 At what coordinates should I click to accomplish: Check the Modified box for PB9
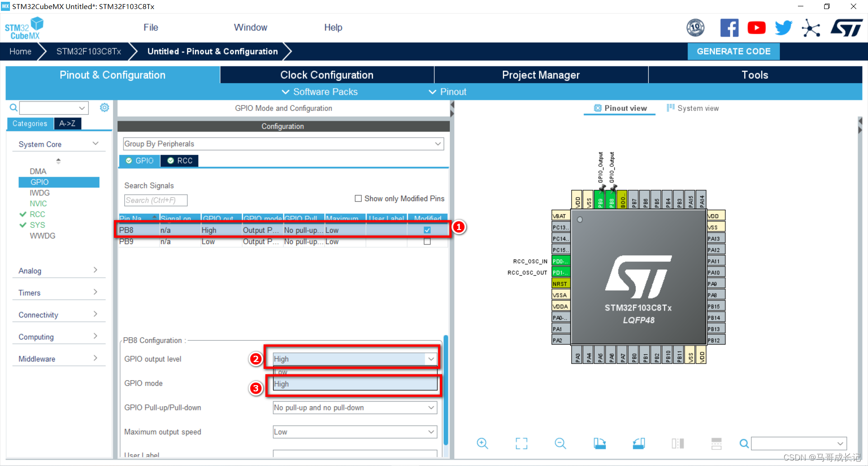[x=427, y=241]
